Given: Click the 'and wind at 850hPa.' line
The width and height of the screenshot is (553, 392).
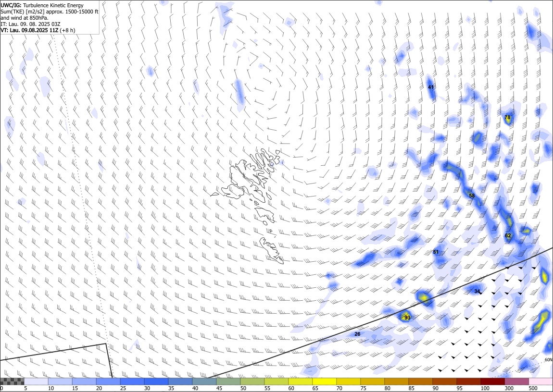Looking at the screenshot, I should [x=25, y=18].
